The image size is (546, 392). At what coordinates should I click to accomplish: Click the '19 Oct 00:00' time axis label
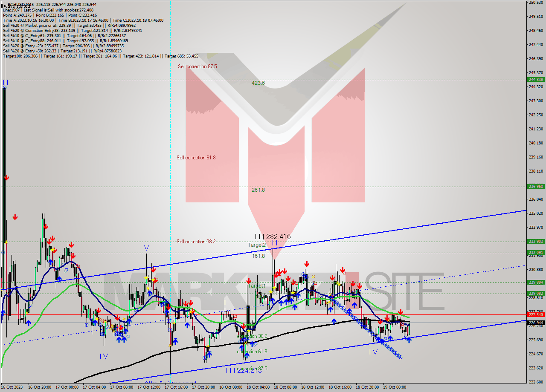point(395,387)
